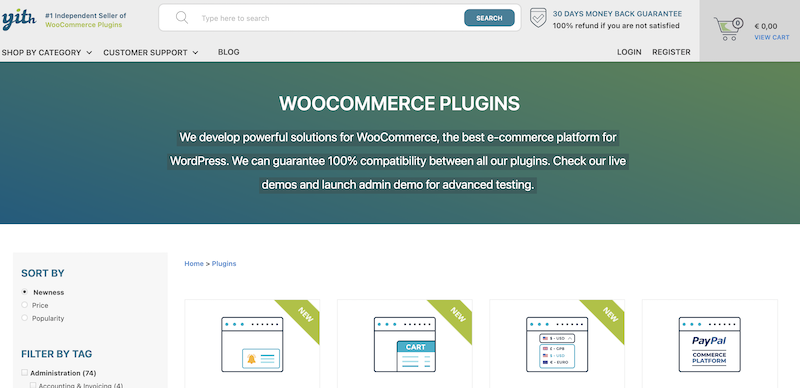Check the Accounting & Invoicing tag filter
800x388 pixels.
tap(33, 385)
